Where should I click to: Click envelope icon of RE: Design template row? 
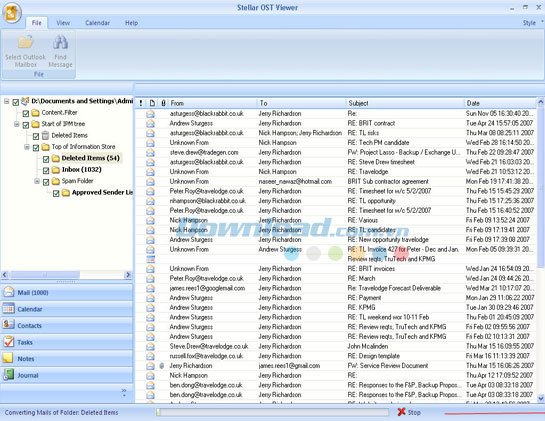(x=150, y=356)
